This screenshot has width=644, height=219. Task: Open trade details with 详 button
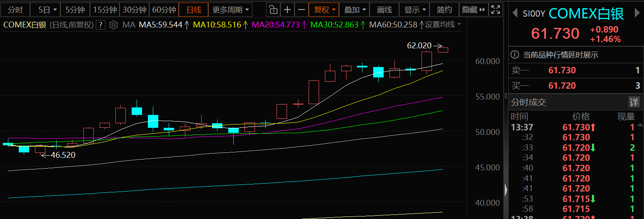634,102
